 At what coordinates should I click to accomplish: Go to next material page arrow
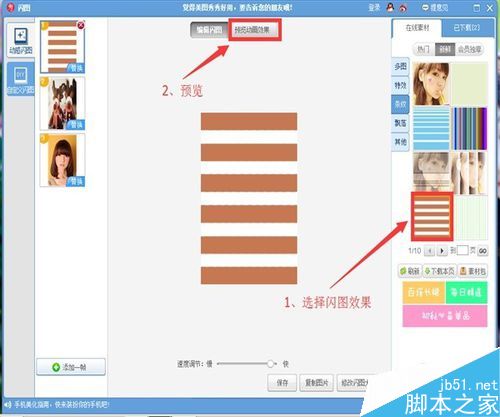[x=442, y=251]
